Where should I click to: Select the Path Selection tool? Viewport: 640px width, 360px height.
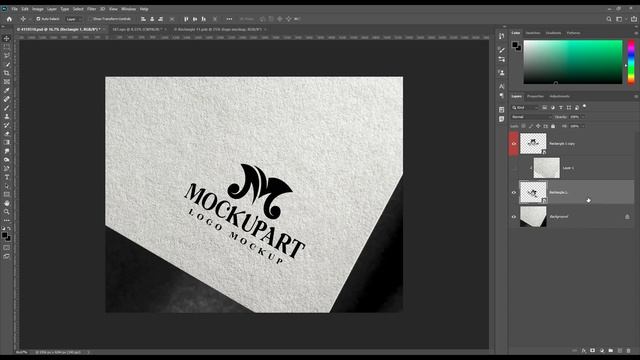7,186
